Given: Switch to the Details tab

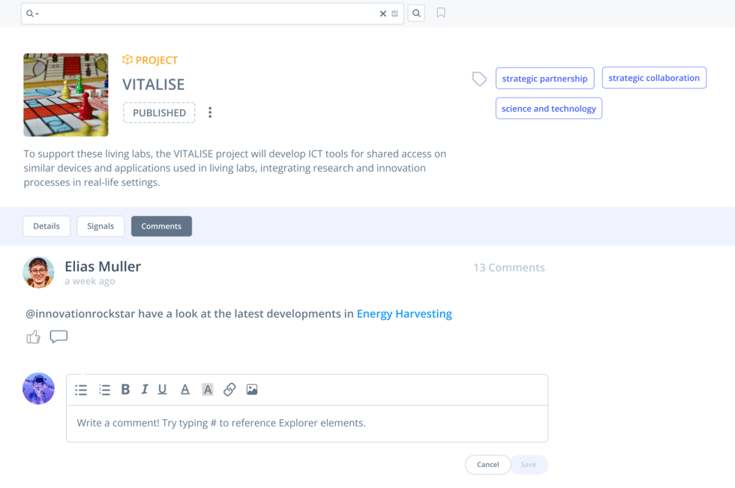Looking at the screenshot, I should [47, 226].
